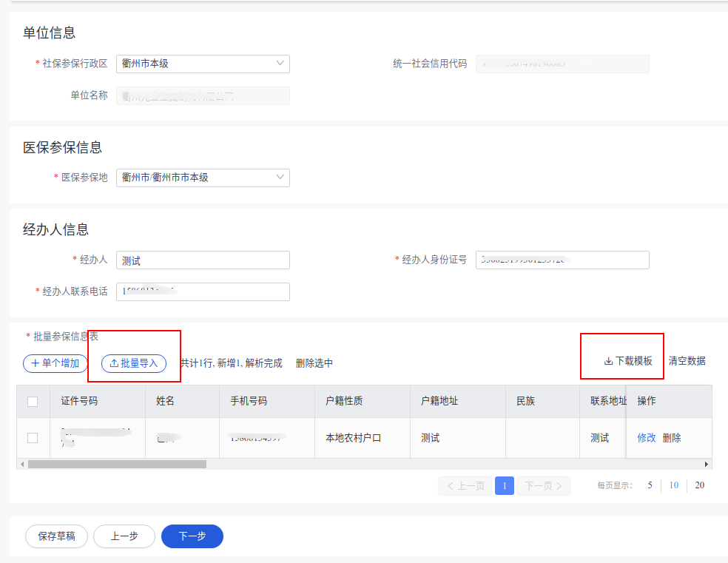Viewport: 728px width, 563px height.
Task: Select page 1 in pagination
Action: coord(505,486)
